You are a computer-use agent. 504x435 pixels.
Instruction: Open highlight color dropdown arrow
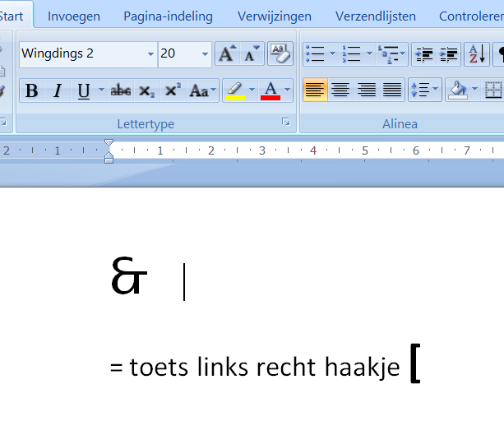point(252,90)
